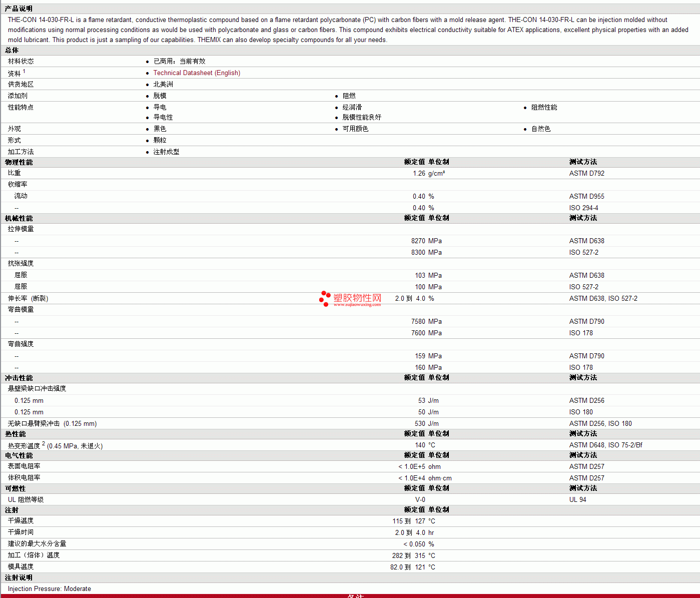Select the 拉伸模量 row label
The width and height of the screenshot is (700, 598).
pyautogui.click(x=21, y=229)
